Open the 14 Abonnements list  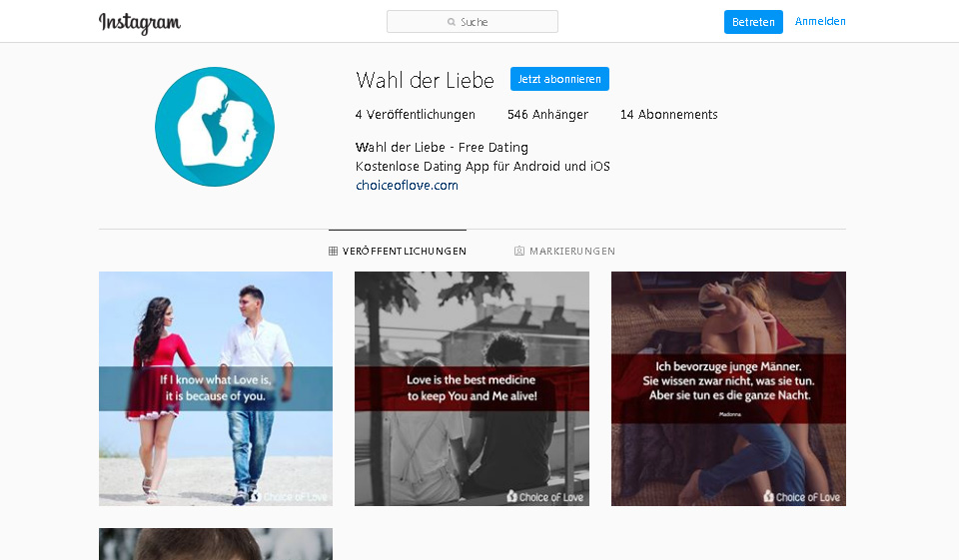click(668, 115)
